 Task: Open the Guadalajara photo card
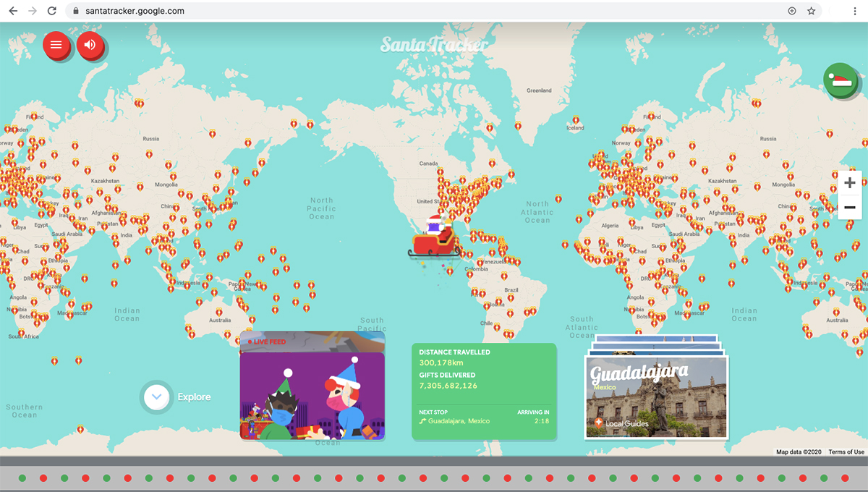click(656, 396)
